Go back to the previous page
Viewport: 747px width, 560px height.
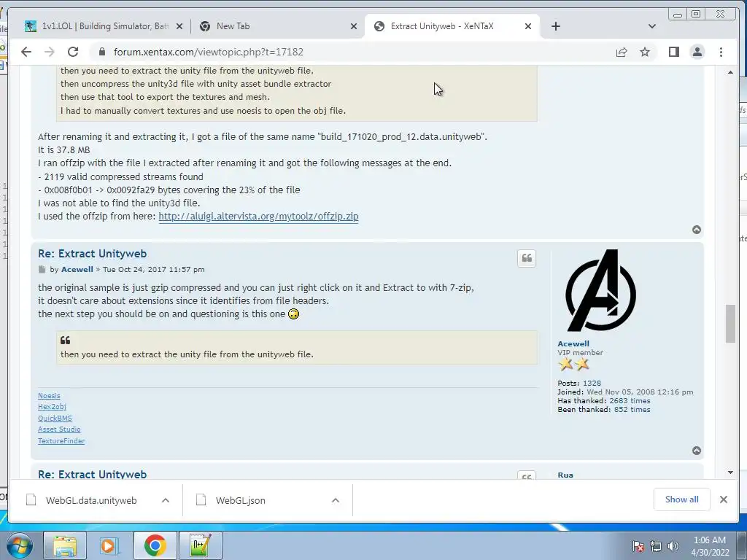[x=26, y=52]
